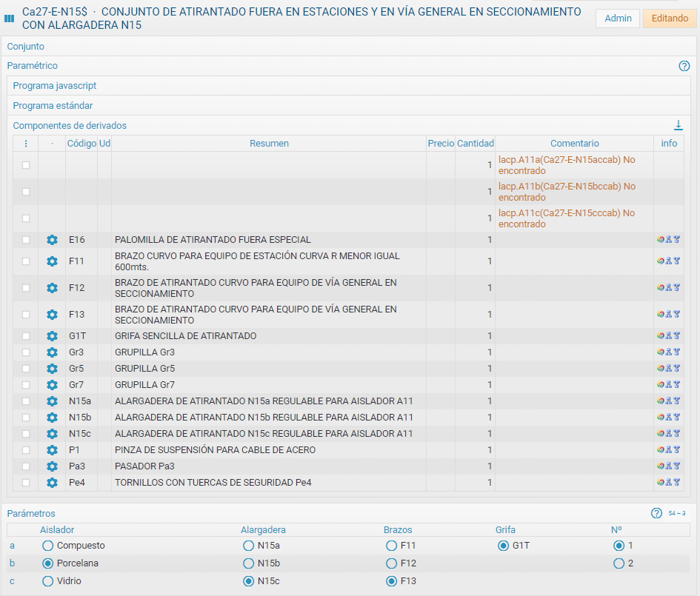Image resolution: width=700 pixels, height=596 pixels.
Task: Select the N15a alargadera radio option
Action: (x=249, y=546)
